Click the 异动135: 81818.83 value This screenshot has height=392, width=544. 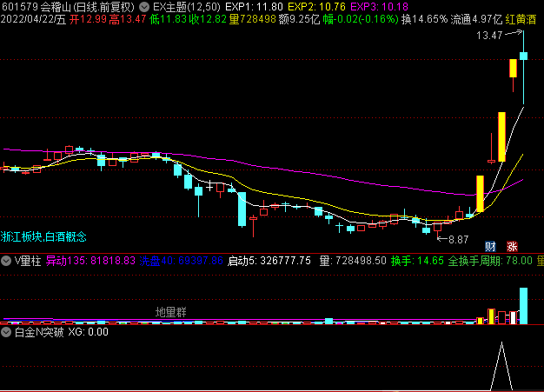(x=90, y=261)
